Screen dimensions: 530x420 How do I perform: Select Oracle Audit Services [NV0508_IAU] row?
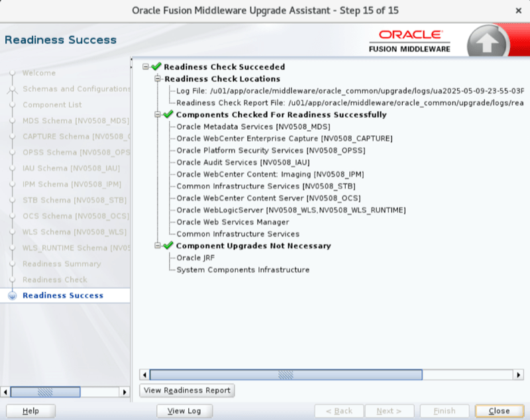243,162
